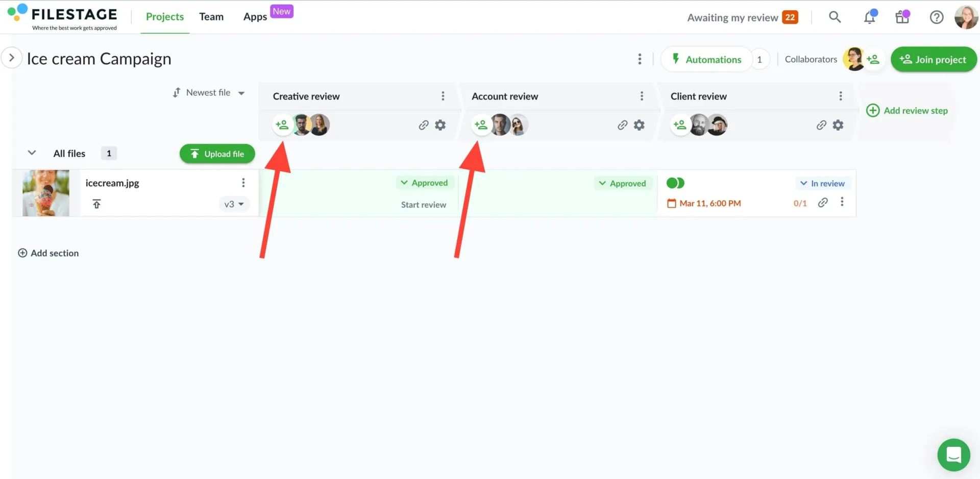Toggle the Client review green switch
Image resolution: width=980 pixels, height=479 pixels.
675,183
